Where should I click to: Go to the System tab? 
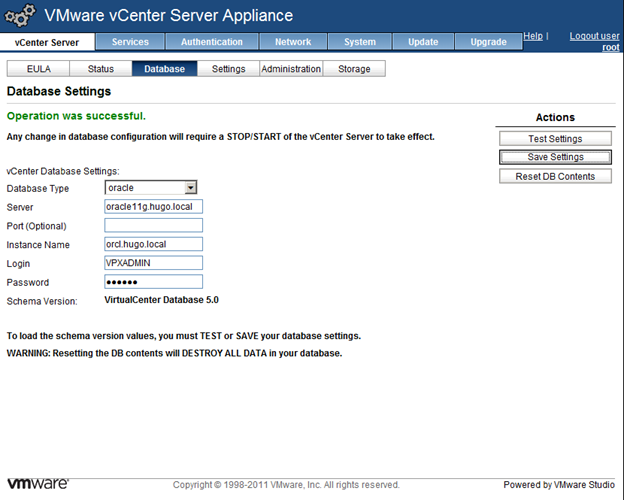(360, 42)
